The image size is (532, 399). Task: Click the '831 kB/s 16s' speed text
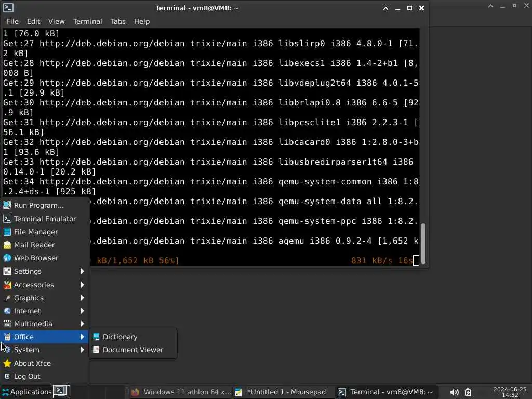point(382,261)
